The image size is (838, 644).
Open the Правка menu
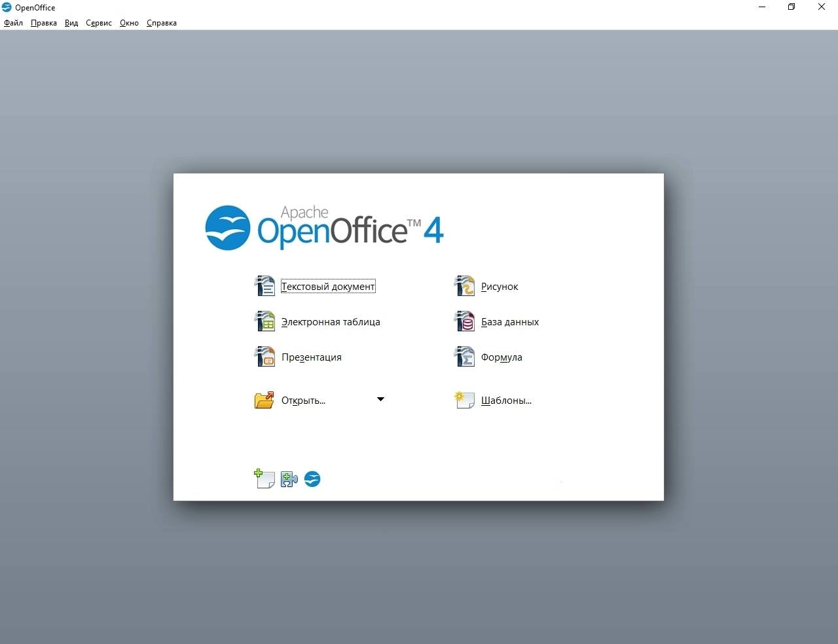click(x=44, y=23)
